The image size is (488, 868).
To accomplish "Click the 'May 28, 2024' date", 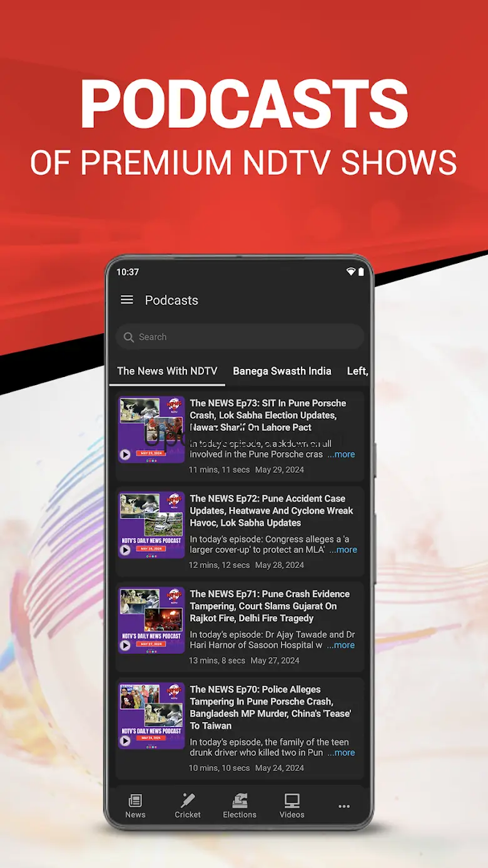I will pos(280,565).
